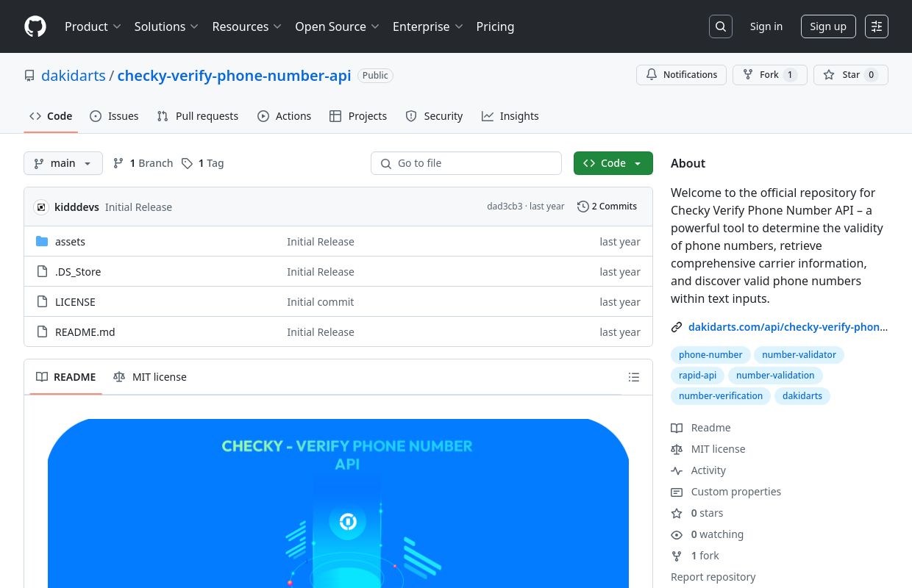Expand the Open Source menu
Viewport: 912px width, 588px height.
pos(338,26)
